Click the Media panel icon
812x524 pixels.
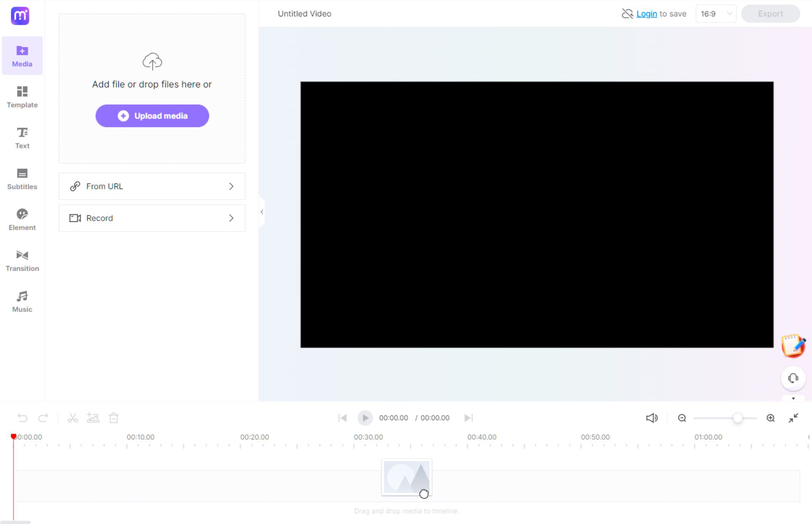(22, 56)
